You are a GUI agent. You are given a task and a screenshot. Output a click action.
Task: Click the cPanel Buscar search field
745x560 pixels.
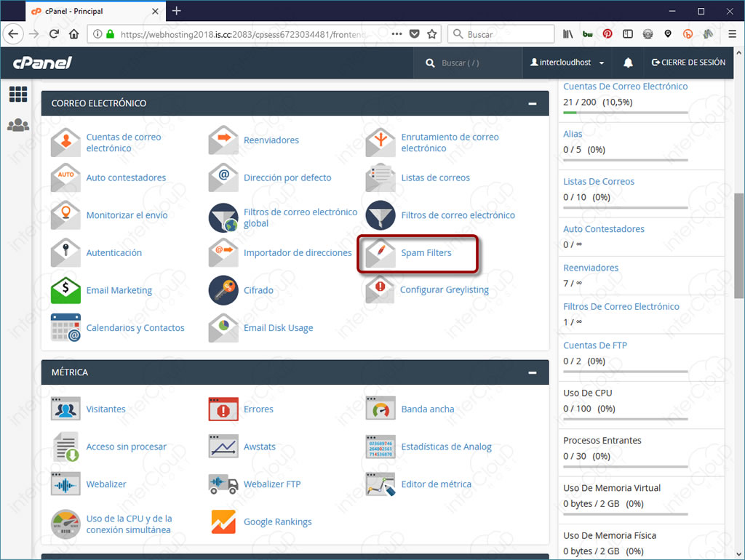pos(468,63)
